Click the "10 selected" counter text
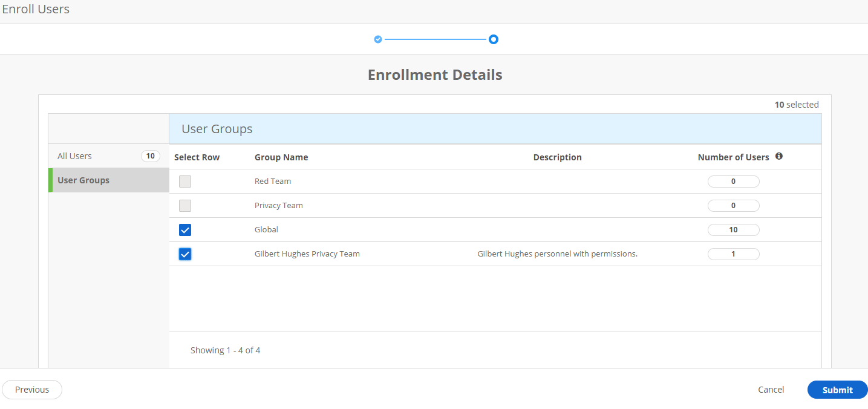Viewport: 868px width, 409px height. [797, 104]
